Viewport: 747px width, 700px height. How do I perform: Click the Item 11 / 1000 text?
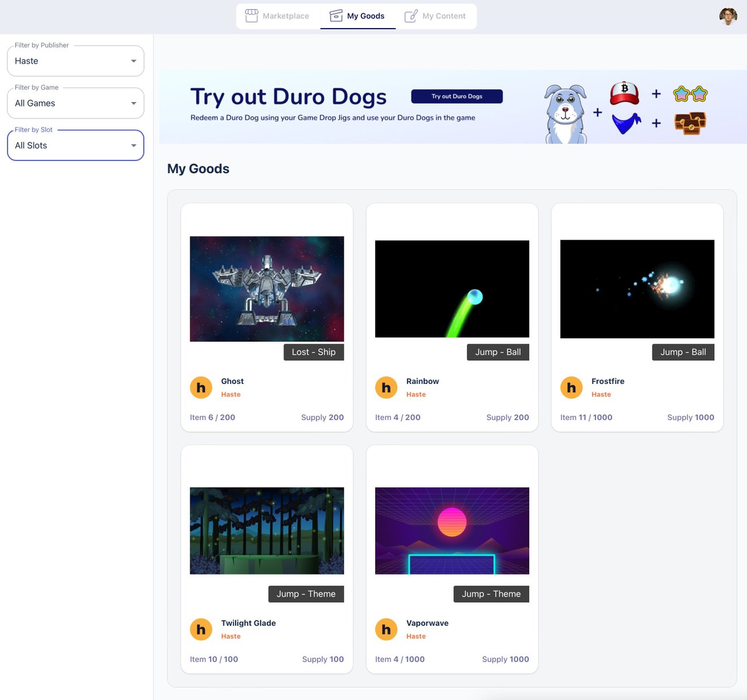click(x=587, y=417)
